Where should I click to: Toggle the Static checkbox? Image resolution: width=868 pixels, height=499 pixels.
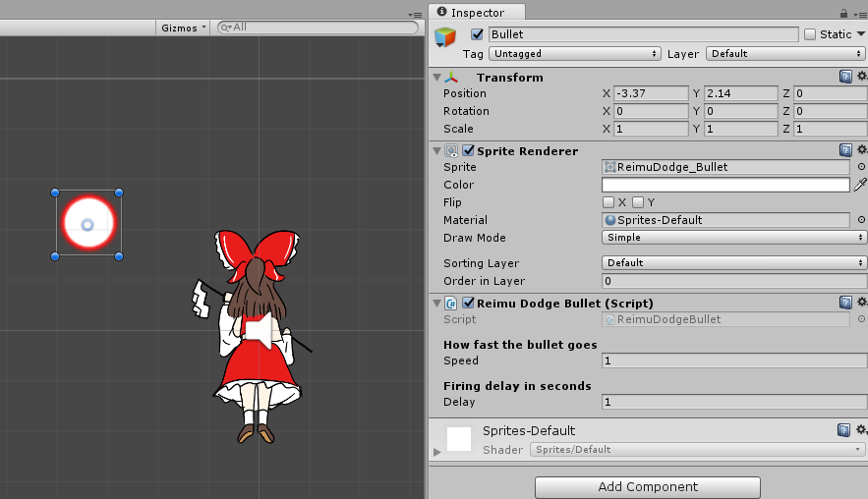(810, 34)
